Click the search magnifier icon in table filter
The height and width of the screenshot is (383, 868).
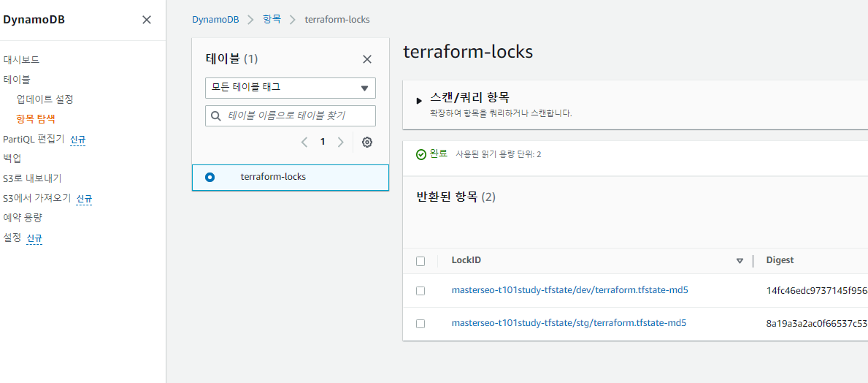(x=216, y=115)
